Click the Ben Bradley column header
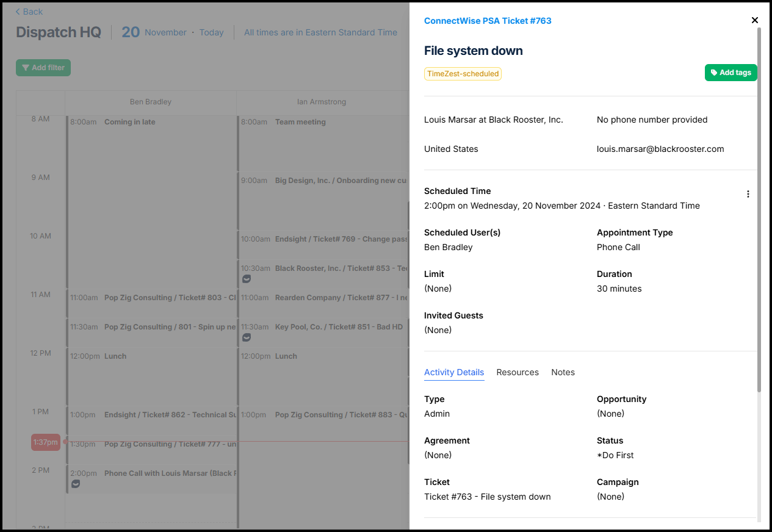 coord(151,102)
